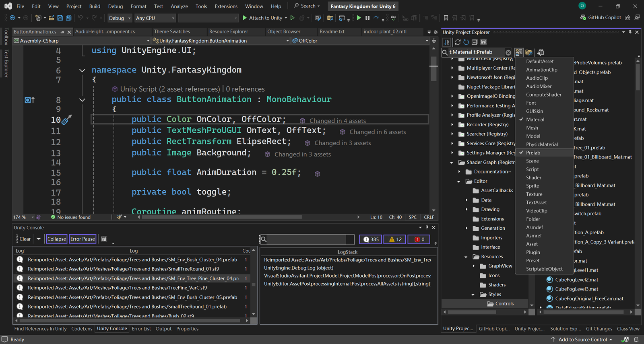Open the Debug configuration dropdown
Viewport: 644px width, 344px height.
click(x=120, y=18)
